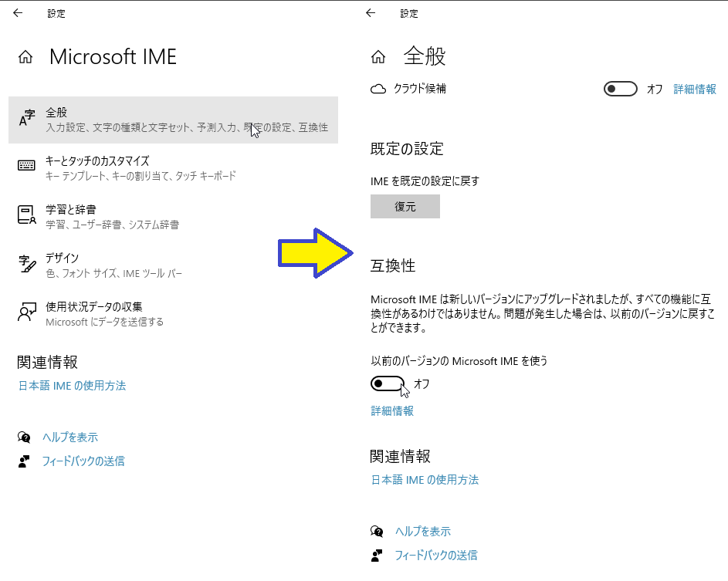Click the 既定の設定 section heading
This screenshot has height=581, width=728.
[407, 149]
